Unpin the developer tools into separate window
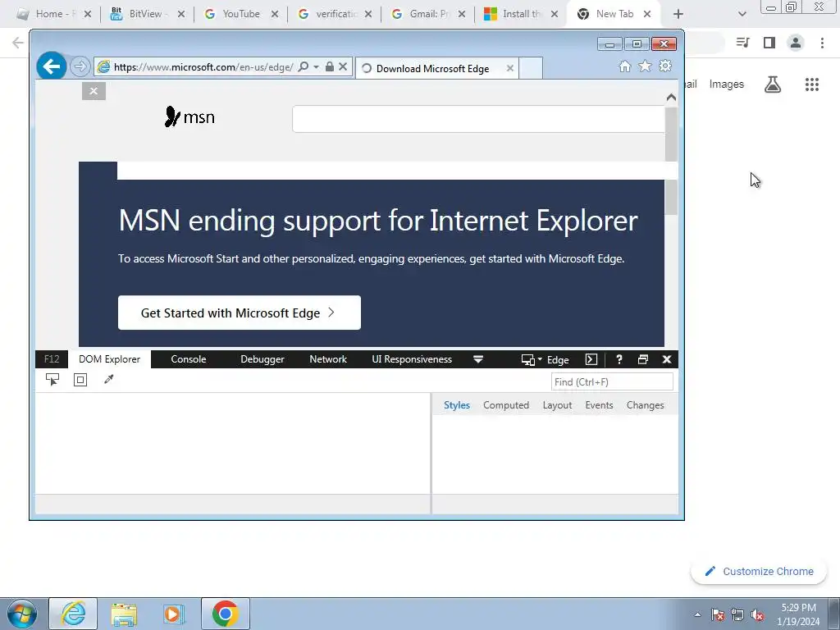 [643, 359]
